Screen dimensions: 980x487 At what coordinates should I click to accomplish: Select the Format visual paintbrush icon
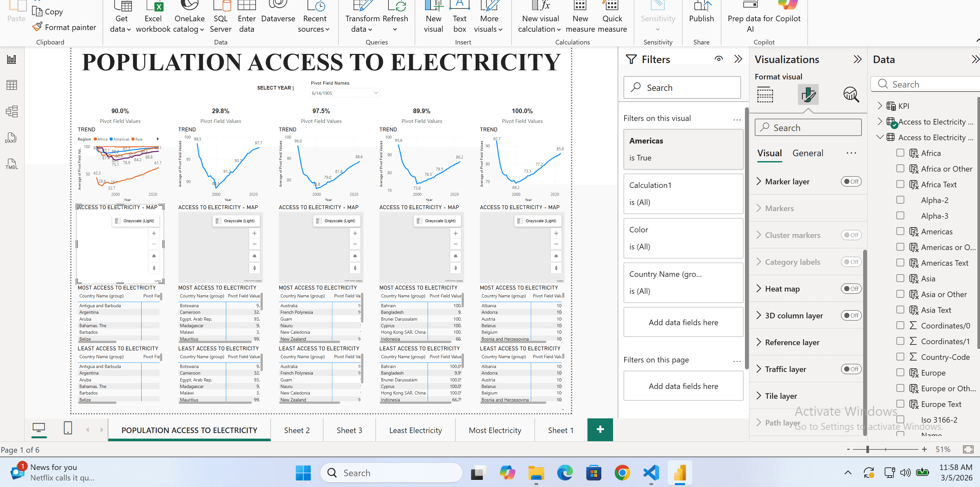tap(808, 94)
